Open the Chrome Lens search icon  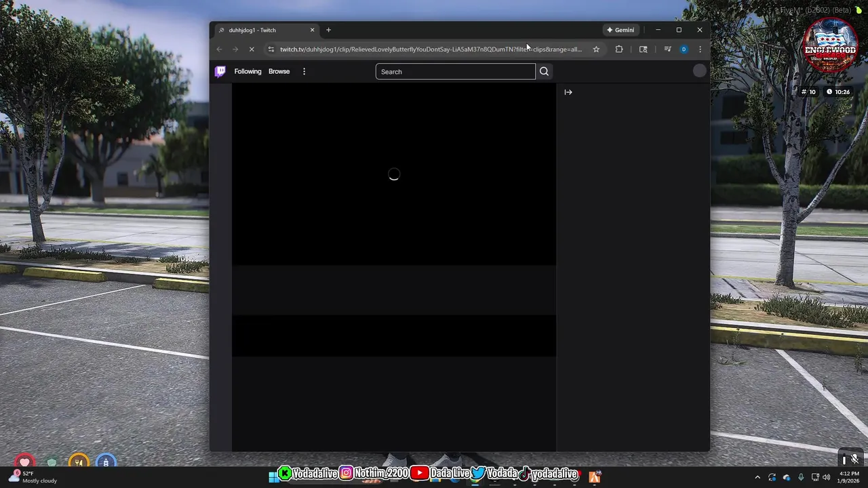[644, 49]
